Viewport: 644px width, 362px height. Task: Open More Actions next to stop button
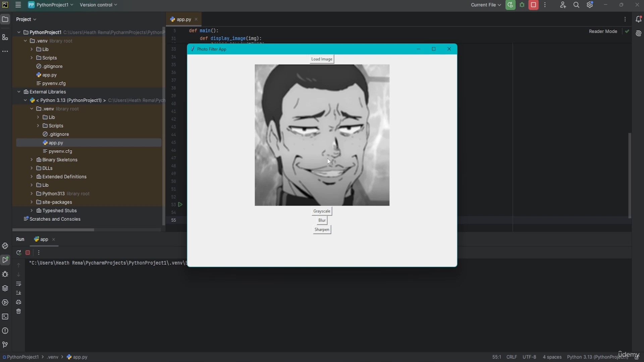tap(545, 5)
